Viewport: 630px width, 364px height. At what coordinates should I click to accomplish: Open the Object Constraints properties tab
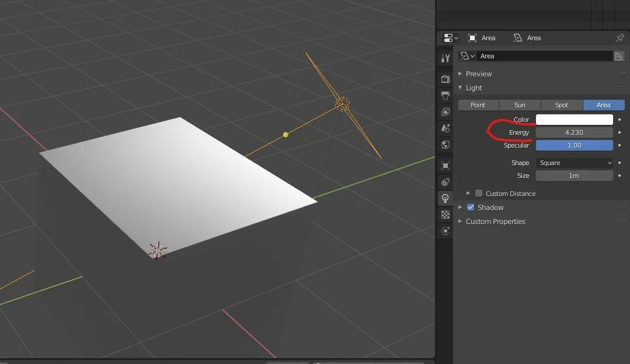[x=445, y=182]
